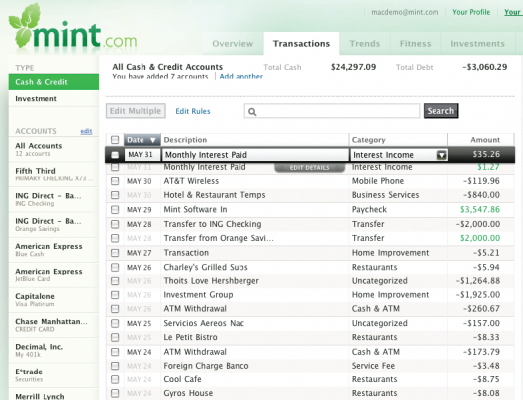Image resolution: width=523 pixels, height=400 pixels.
Task: Open Your Profile link
Action: pos(471,12)
